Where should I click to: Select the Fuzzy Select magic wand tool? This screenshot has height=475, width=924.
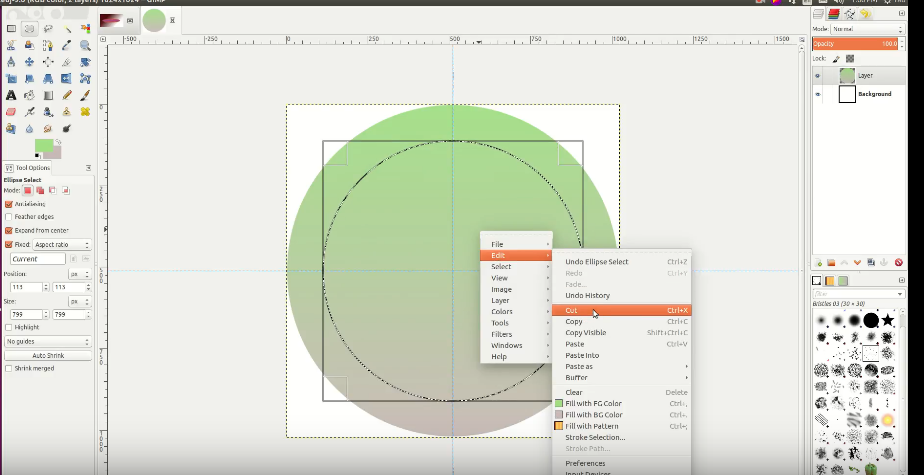(x=67, y=28)
